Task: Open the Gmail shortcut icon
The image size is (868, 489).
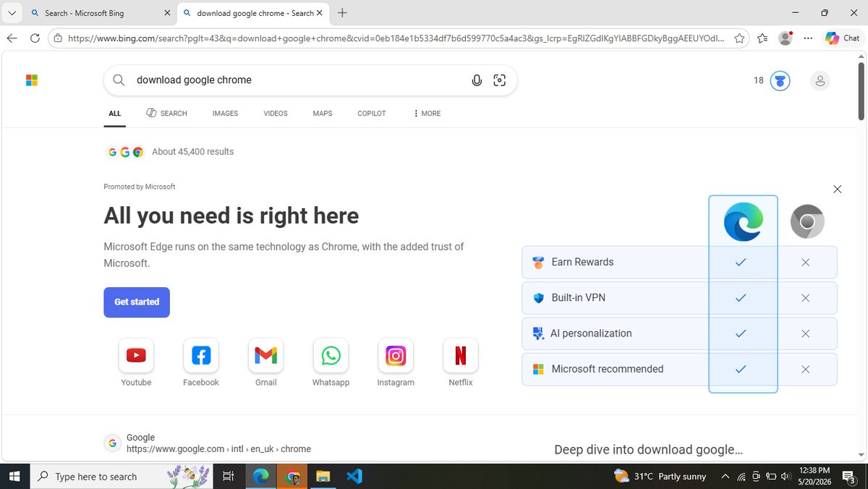Action: click(x=265, y=355)
